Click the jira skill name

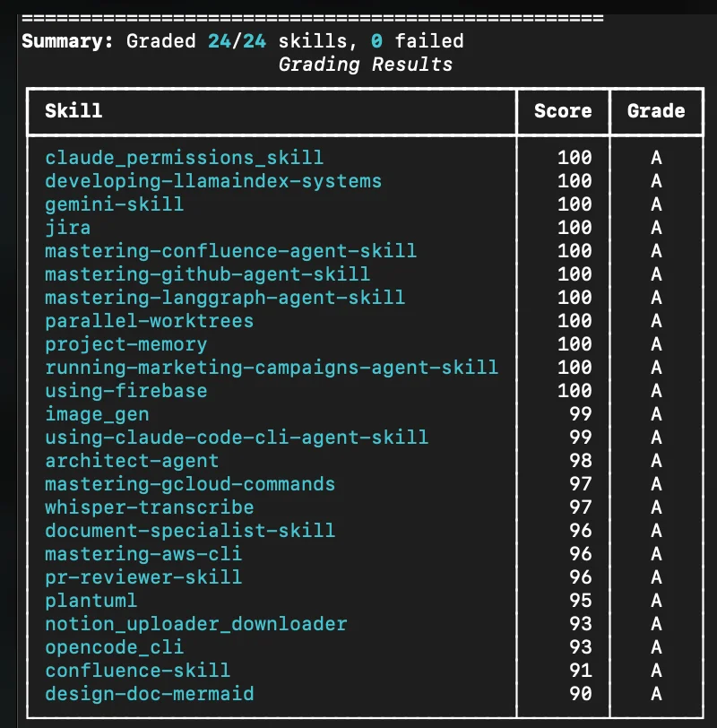(67, 228)
